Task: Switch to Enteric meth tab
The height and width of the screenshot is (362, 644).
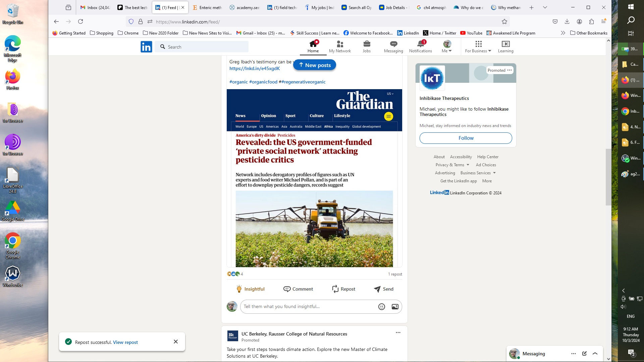Action: 207,7
